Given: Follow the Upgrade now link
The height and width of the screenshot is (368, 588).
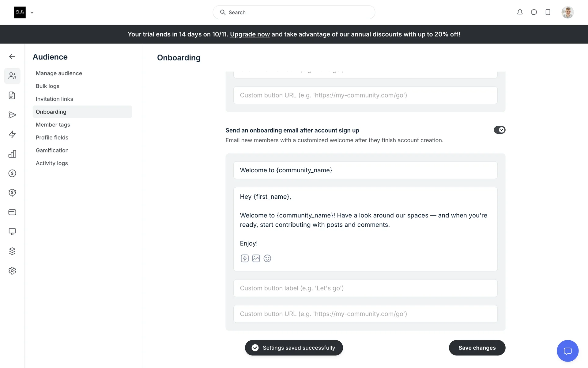Looking at the screenshot, I should click(x=250, y=34).
